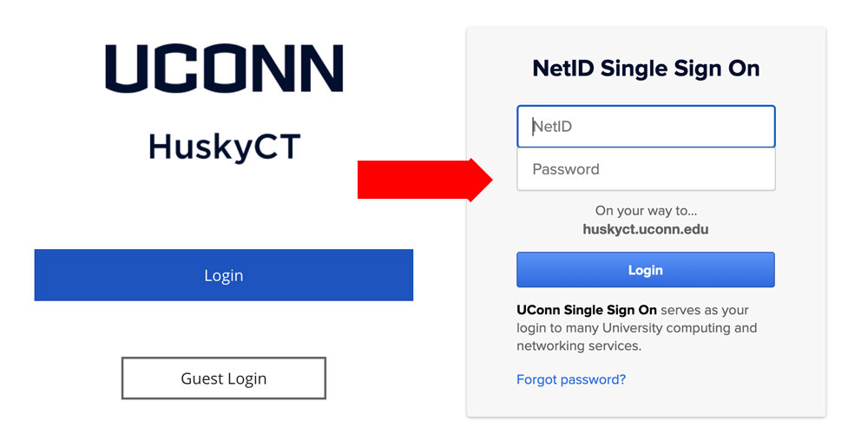Click the NetID Single Sign On heading
The width and height of the screenshot is (868, 434).
(x=646, y=69)
